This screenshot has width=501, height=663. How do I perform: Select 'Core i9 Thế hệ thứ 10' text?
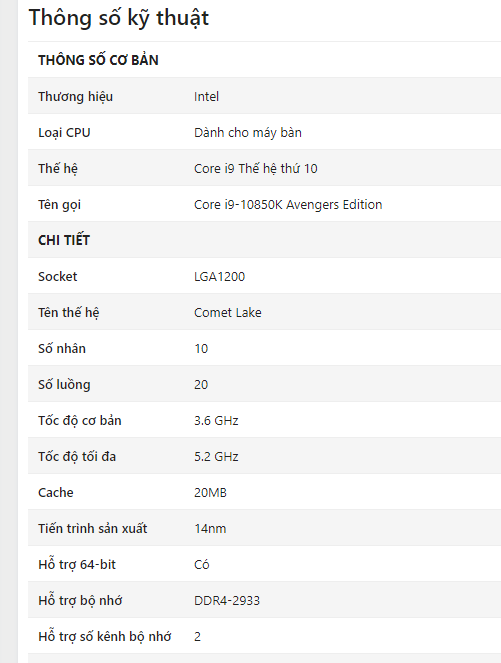(x=256, y=168)
